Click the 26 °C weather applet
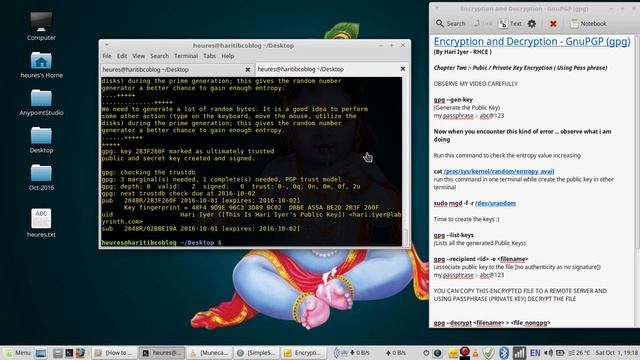Image resolution: width=640 pixels, height=360 pixels. click(x=580, y=353)
